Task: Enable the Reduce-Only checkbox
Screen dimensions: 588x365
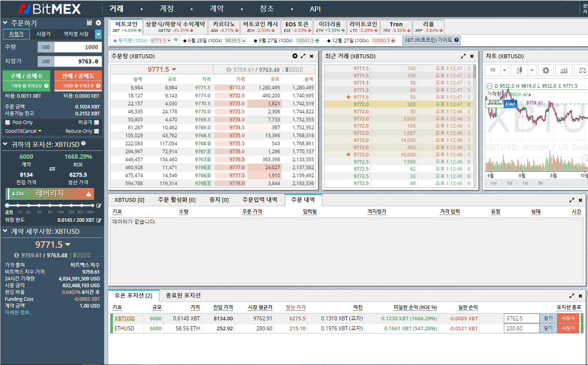Action: pos(97,131)
